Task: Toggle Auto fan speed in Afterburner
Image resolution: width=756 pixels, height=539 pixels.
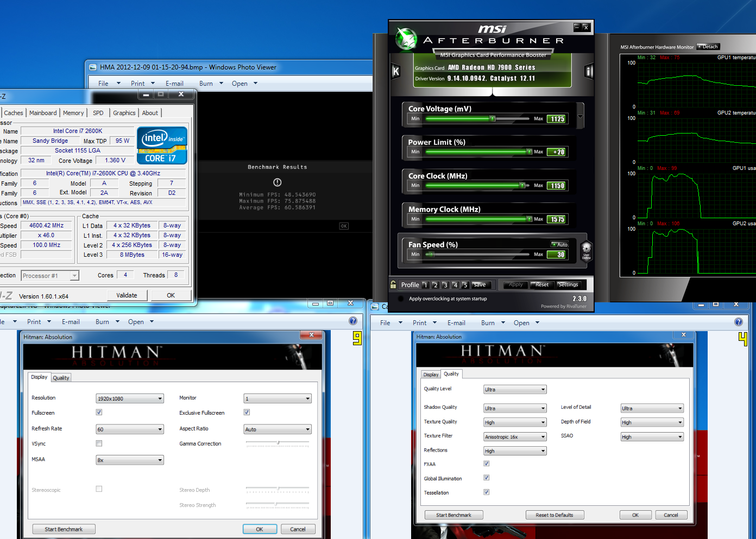Action: click(559, 244)
